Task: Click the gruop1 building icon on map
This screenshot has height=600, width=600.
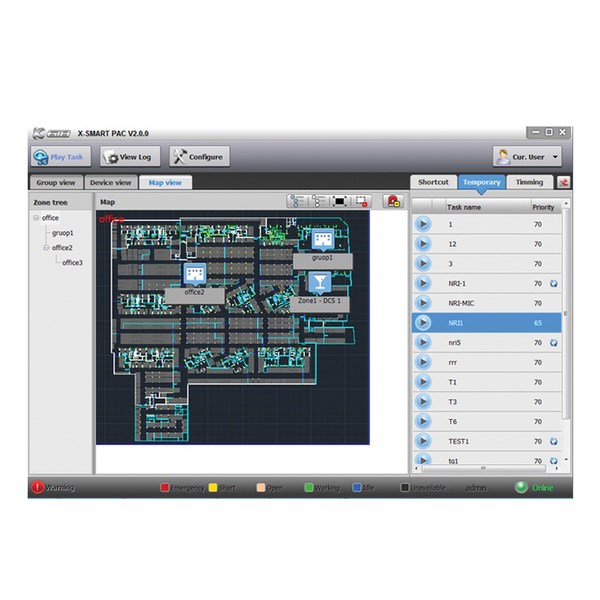Action: [x=323, y=240]
